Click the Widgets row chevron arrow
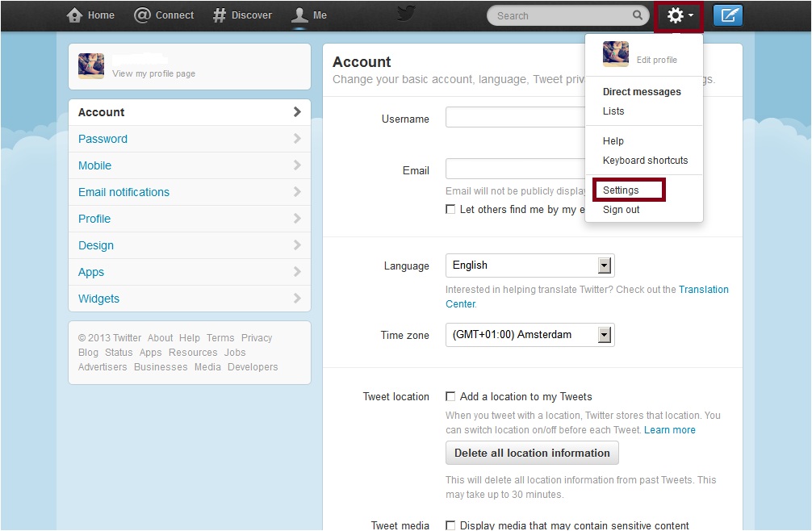Image resolution: width=812 pixels, height=531 pixels. tap(297, 298)
